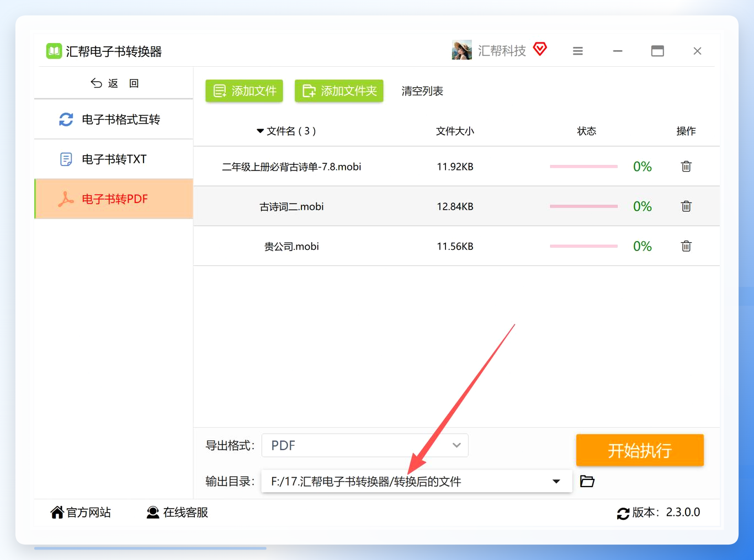This screenshot has width=754, height=560.
Task: Select the 电子书转TXT sidebar item
Action: pos(114,159)
